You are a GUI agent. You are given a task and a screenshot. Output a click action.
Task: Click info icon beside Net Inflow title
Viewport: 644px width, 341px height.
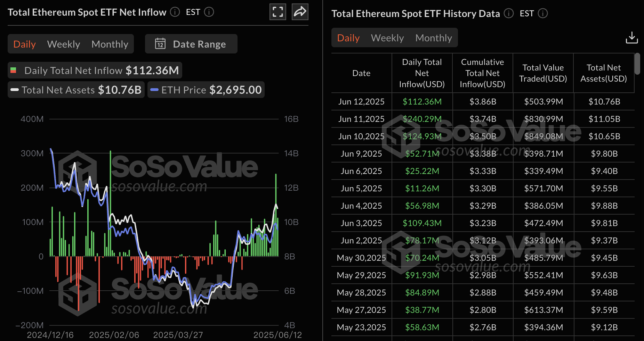coord(175,12)
